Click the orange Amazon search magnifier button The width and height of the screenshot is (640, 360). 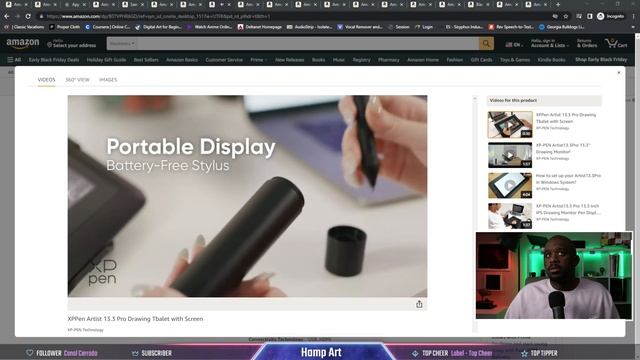click(x=486, y=44)
